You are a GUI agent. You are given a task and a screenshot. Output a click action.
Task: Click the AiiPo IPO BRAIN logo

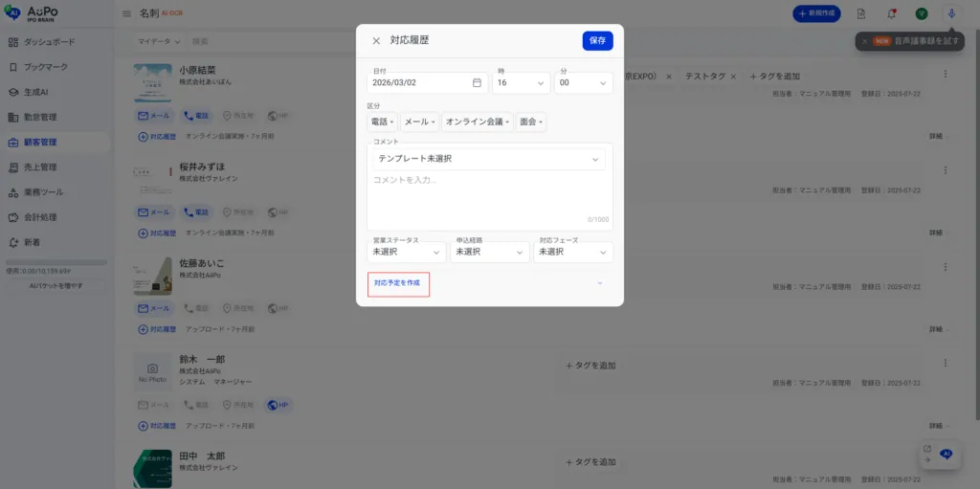pos(31,13)
